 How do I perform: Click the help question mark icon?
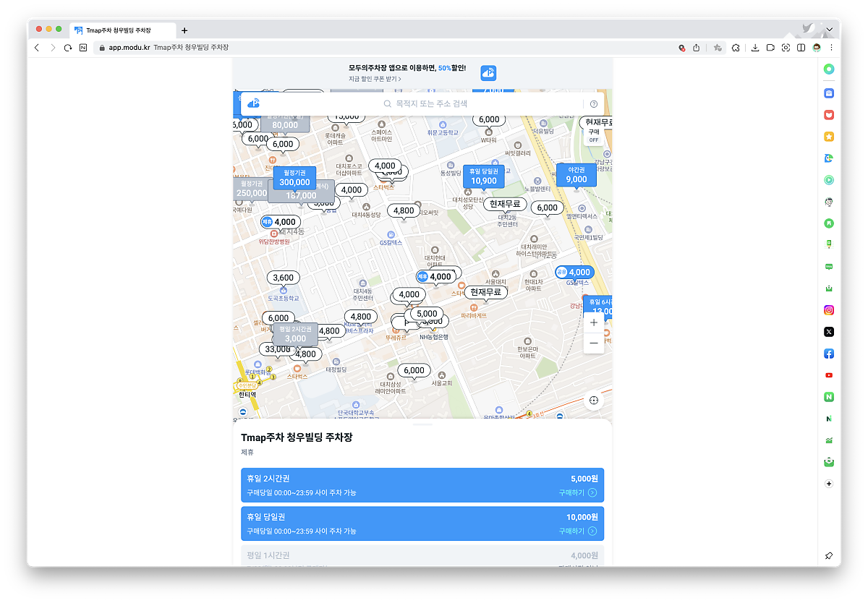(x=594, y=104)
